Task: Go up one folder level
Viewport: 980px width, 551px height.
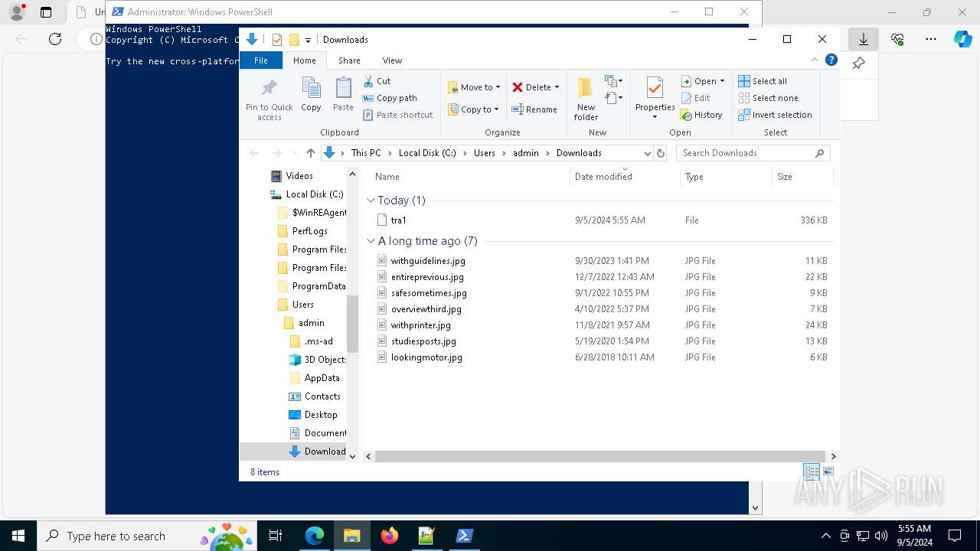Action: 310,153
